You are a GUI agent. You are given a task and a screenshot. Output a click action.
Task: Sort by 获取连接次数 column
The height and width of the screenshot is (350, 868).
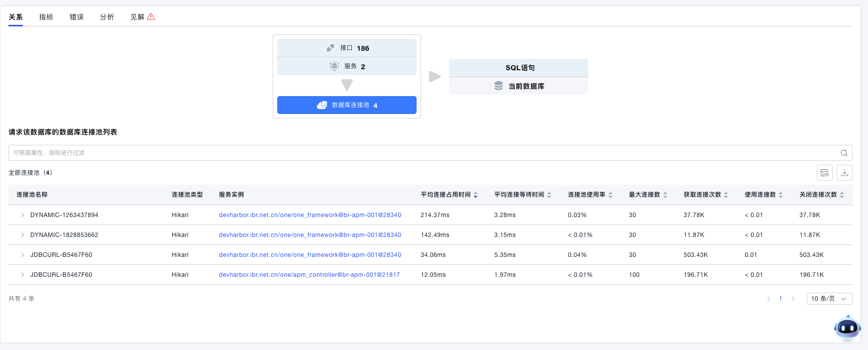click(x=726, y=195)
